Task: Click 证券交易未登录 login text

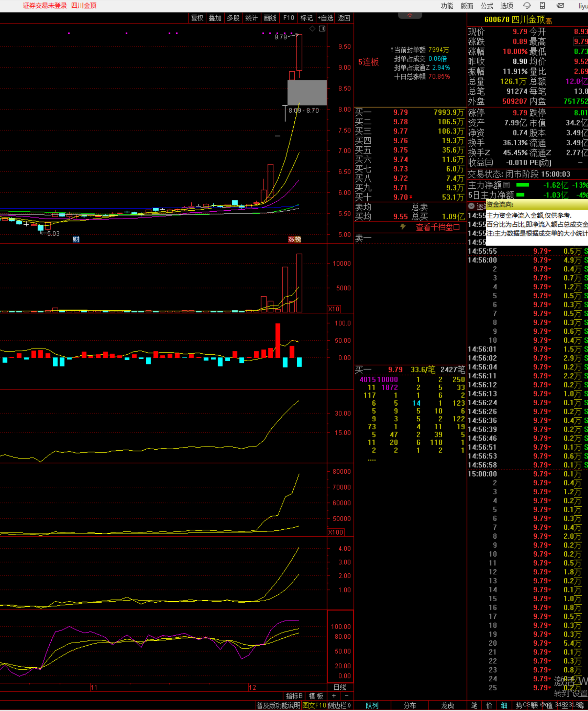Action: tap(45, 6)
